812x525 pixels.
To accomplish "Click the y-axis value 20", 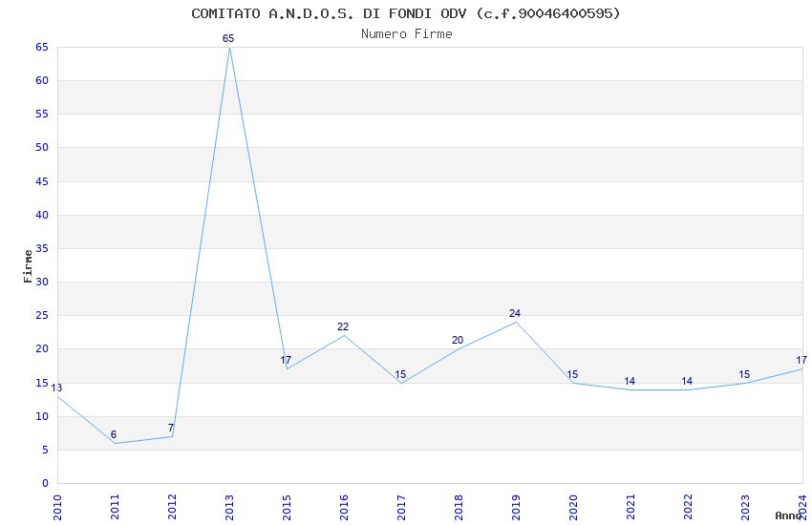I will pos(42,348).
